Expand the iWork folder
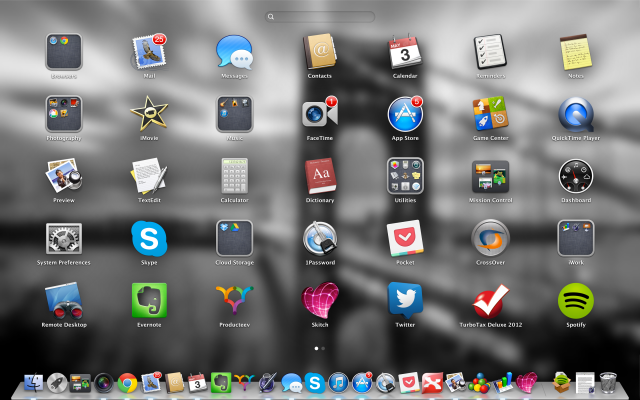 coord(576,238)
